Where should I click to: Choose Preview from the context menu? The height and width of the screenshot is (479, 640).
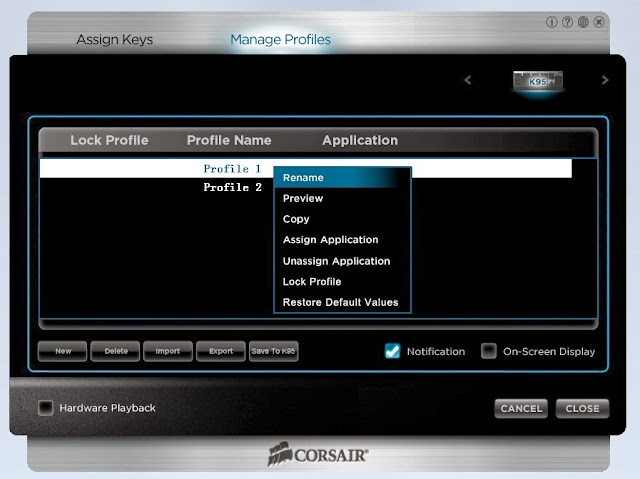click(342, 198)
